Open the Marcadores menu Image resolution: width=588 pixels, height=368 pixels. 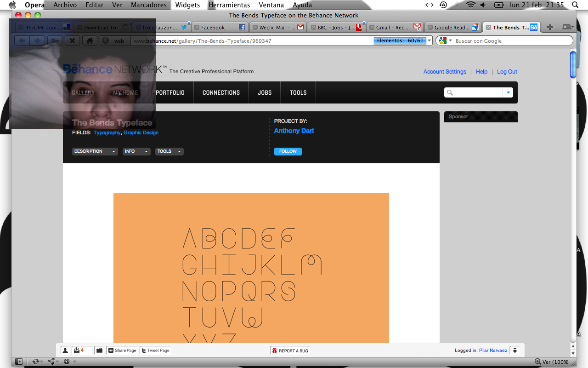point(148,5)
